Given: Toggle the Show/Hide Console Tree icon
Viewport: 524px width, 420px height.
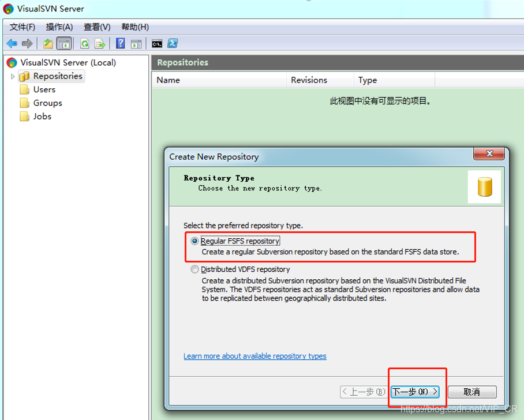Looking at the screenshot, I should [x=64, y=43].
